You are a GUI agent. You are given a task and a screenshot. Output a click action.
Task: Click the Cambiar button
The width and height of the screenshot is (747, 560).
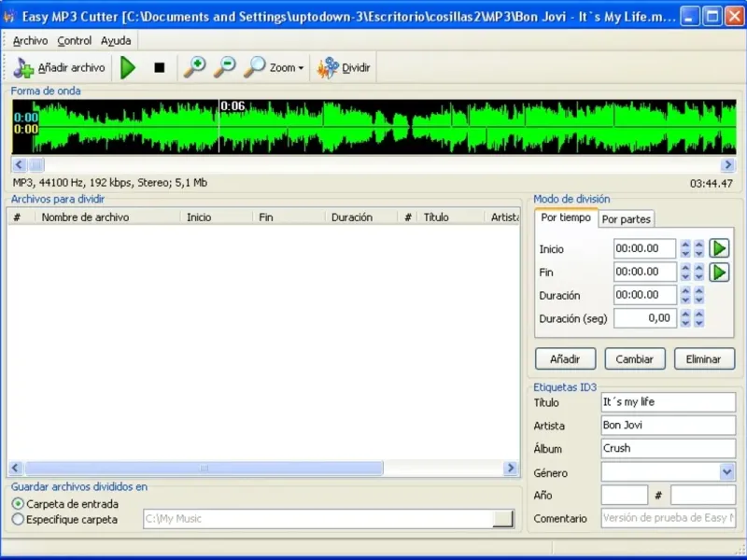click(634, 359)
